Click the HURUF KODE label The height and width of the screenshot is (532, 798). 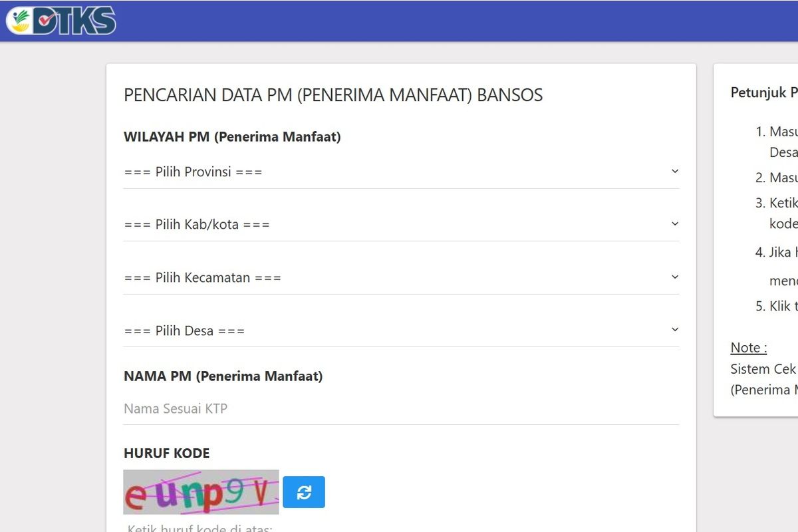click(x=166, y=454)
